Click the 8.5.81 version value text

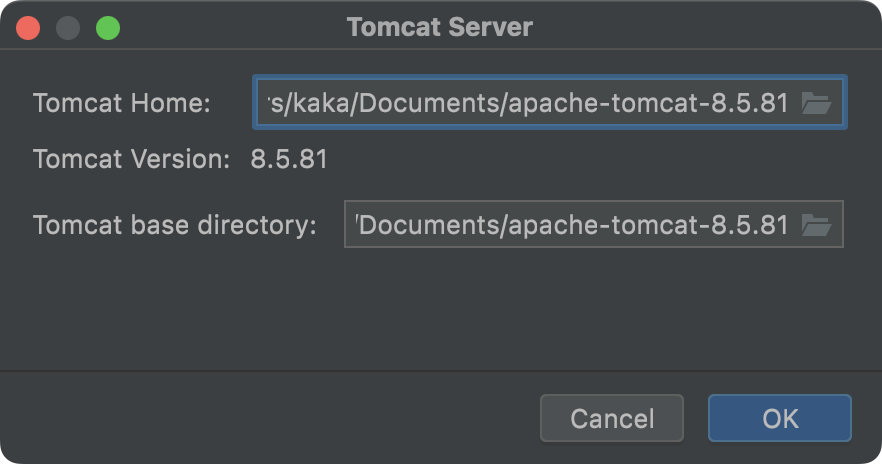(289, 159)
